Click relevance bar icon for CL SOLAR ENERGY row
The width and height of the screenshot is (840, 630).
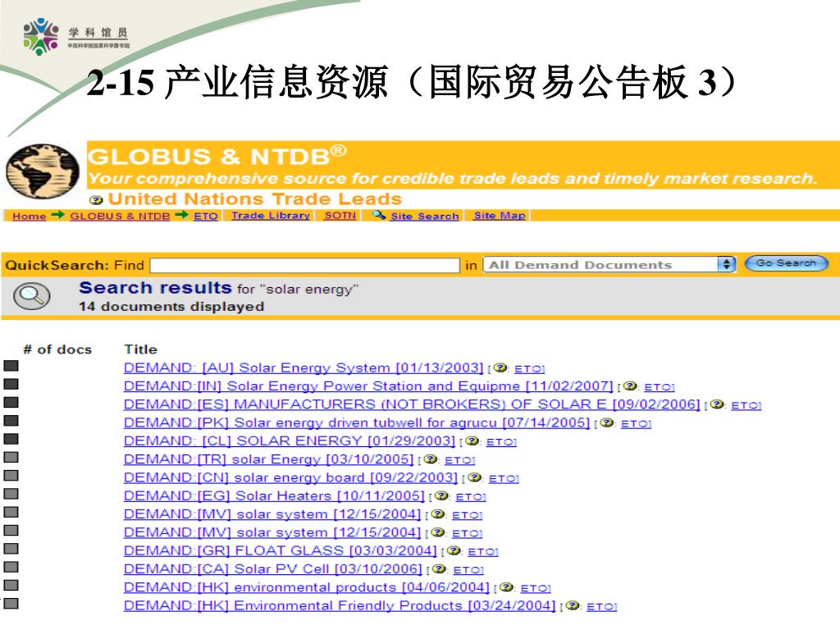coord(11,439)
